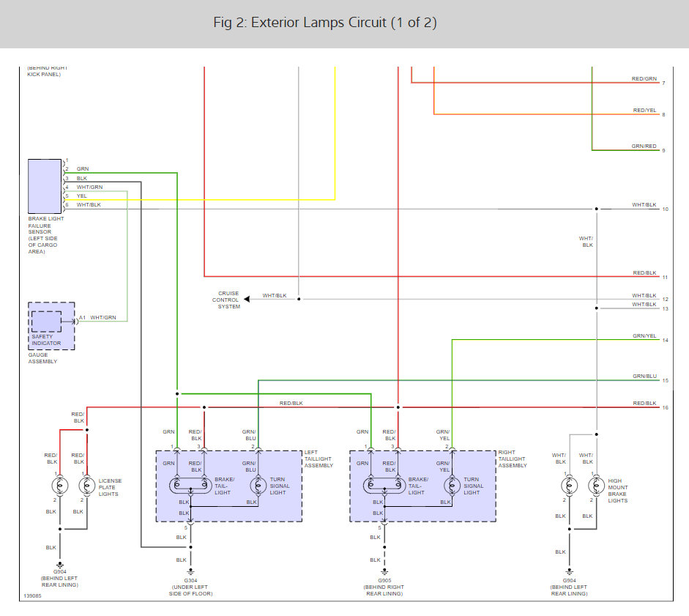Select the Brake Light Failure Sensor connector box
The image size is (689, 616).
point(45,186)
